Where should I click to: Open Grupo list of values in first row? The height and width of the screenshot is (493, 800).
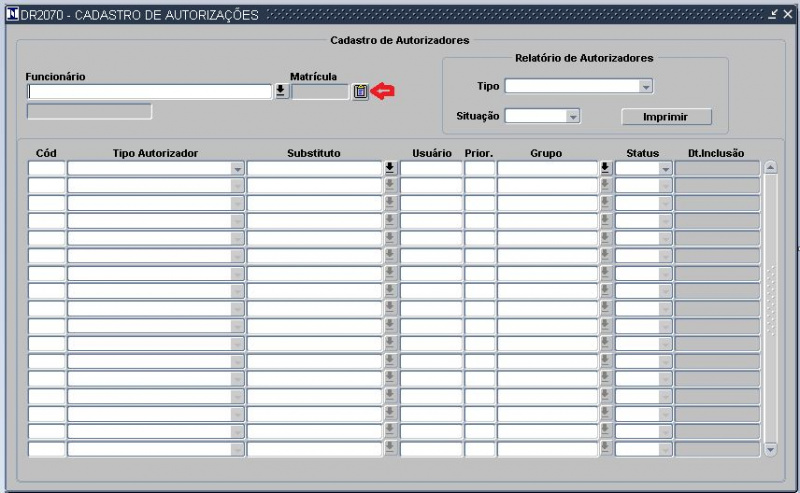click(605, 168)
